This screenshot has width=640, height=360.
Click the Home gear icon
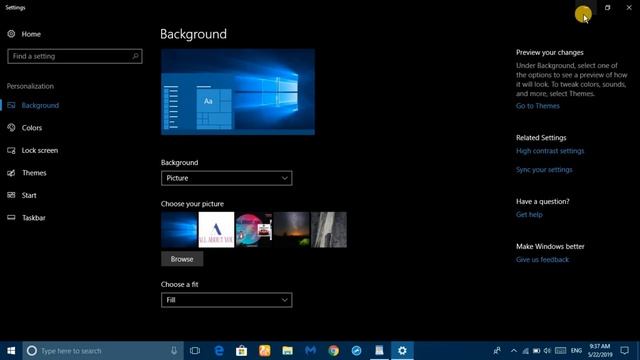[11, 34]
